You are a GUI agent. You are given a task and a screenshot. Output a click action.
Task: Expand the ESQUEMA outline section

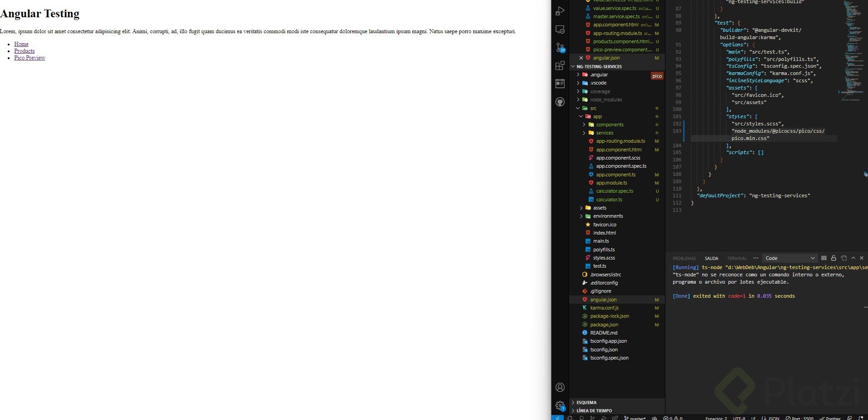pyautogui.click(x=617, y=402)
